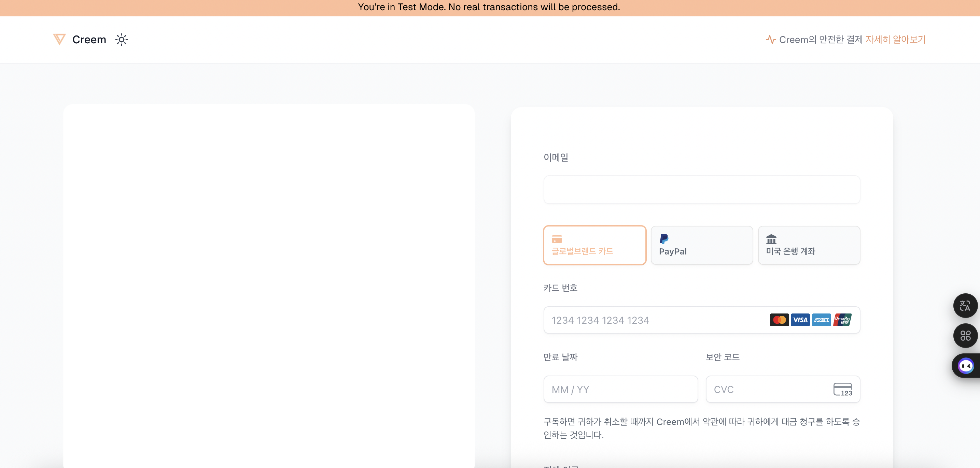Click the Creem triangle logo
The width and height of the screenshot is (980, 468).
(x=59, y=39)
